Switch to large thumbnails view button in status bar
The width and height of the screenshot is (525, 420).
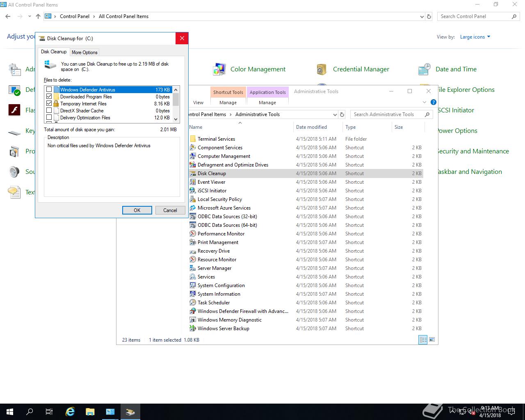pyautogui.click(x=431, y=340)
